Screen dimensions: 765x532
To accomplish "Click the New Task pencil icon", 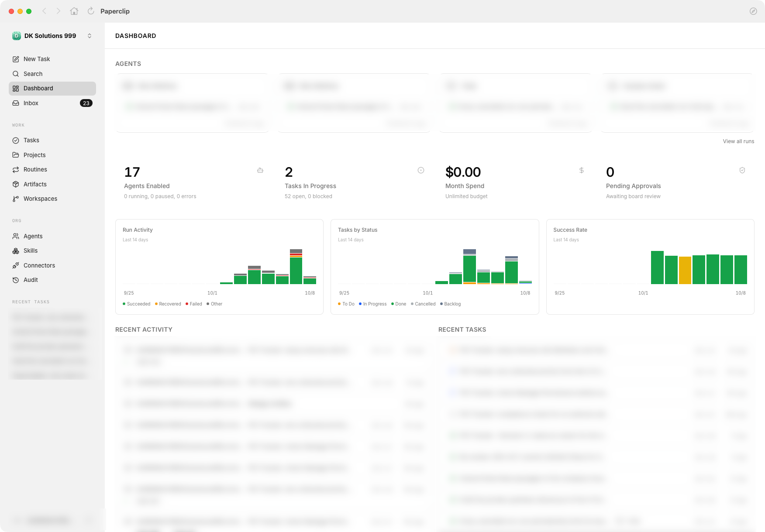I will point(16,59).
